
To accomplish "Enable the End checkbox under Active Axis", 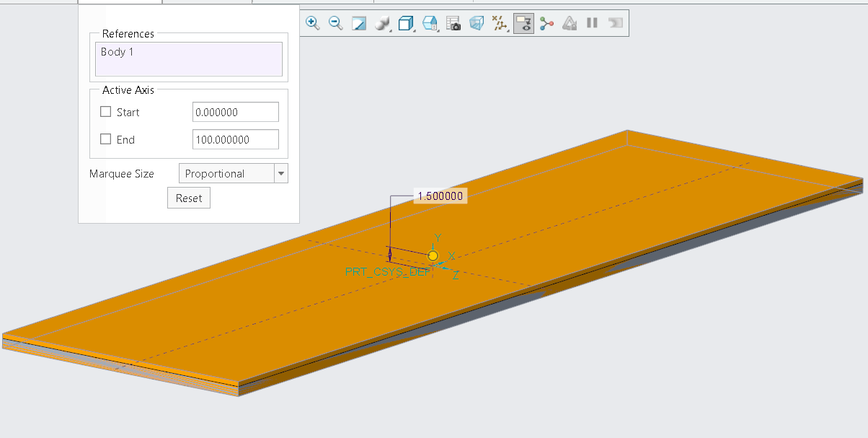I will 105,139.
